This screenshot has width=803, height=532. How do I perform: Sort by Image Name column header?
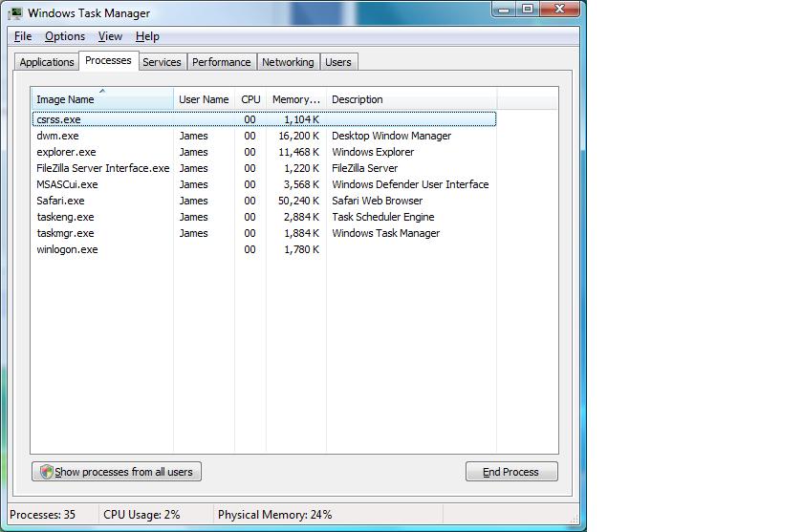point(102,99)
